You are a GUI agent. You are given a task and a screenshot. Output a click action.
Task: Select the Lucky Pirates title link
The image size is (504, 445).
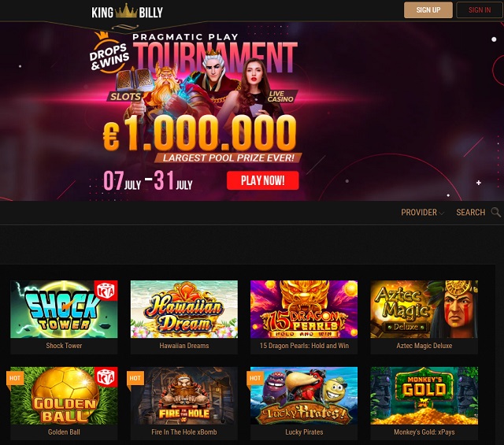[x=304, y=432]
